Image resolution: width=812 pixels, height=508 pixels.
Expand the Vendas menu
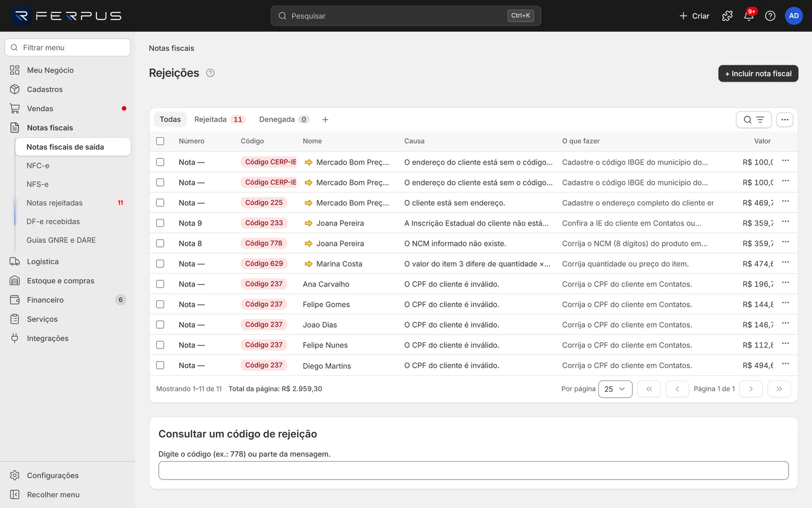(67, 109)
